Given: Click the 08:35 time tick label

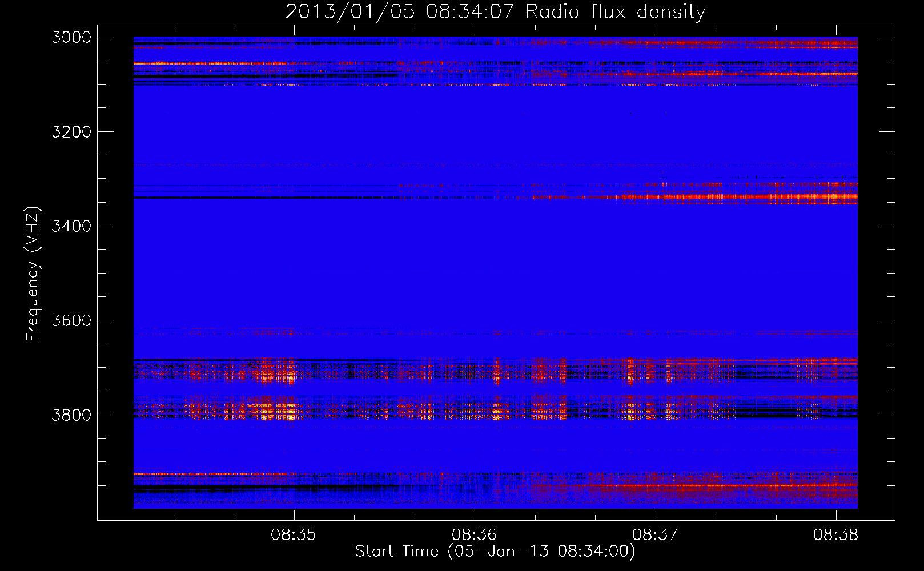Looking at the screenshot, I should point(294,535).
